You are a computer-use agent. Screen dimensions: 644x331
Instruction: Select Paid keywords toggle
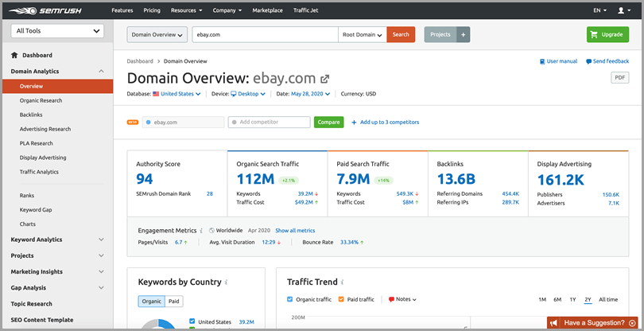click(x=174, y=302)
